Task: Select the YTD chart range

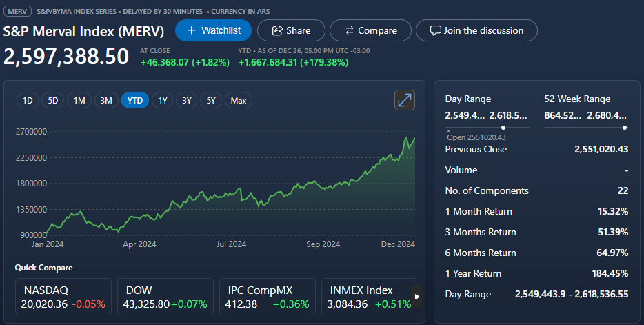Action: click(x=135, y=101)
